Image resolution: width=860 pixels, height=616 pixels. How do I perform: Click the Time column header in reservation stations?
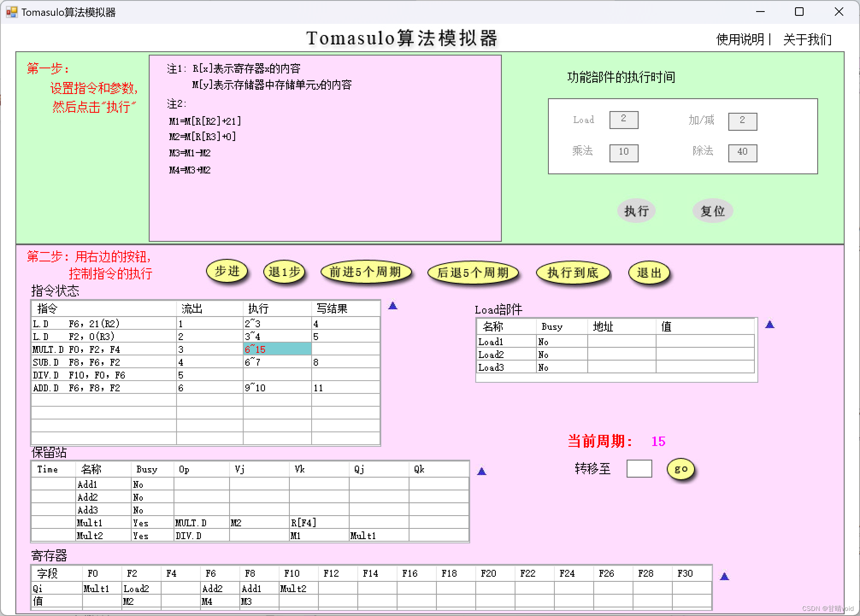(53, 469)
